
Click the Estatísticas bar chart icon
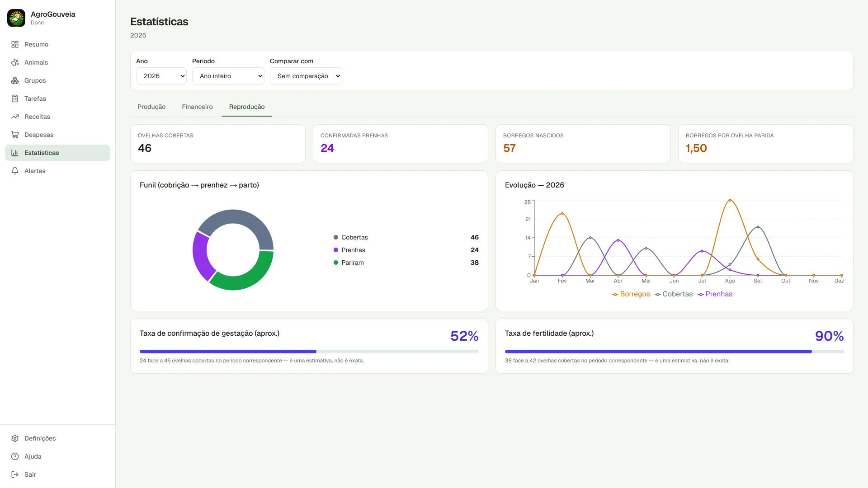(15, 153)
